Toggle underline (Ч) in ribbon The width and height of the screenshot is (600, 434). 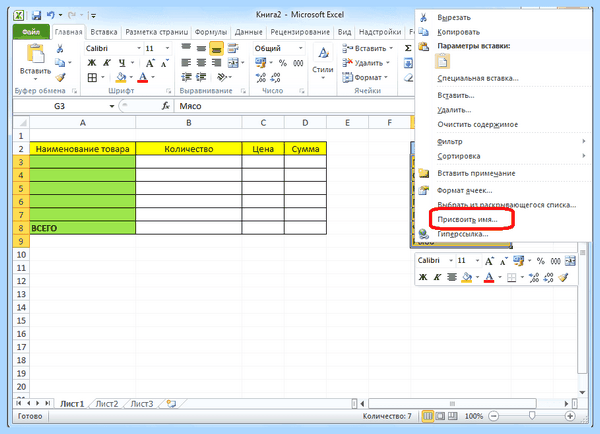click(x=122, y=63)
